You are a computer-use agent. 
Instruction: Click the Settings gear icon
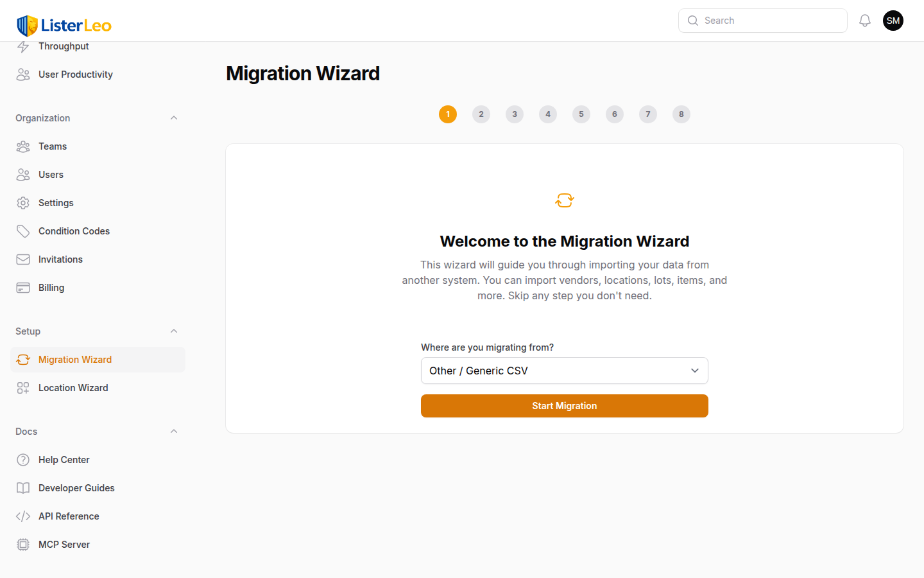click(23, 203)
